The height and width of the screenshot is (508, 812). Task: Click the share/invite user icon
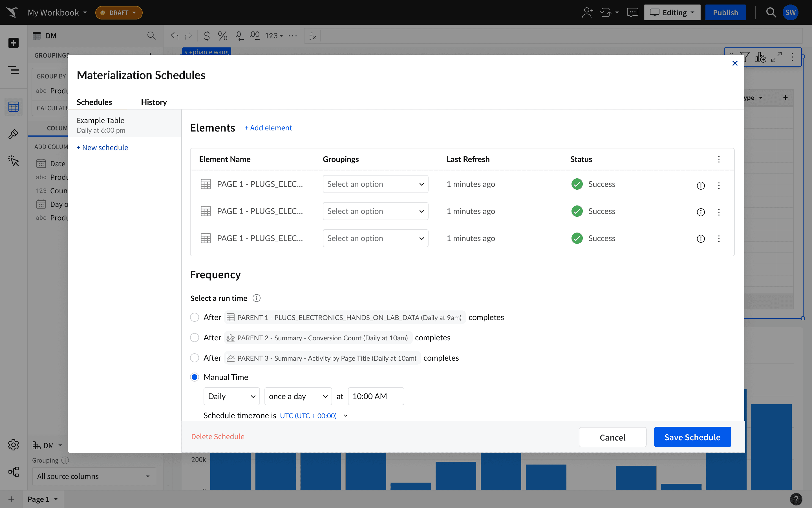click(x=587, y=13)
